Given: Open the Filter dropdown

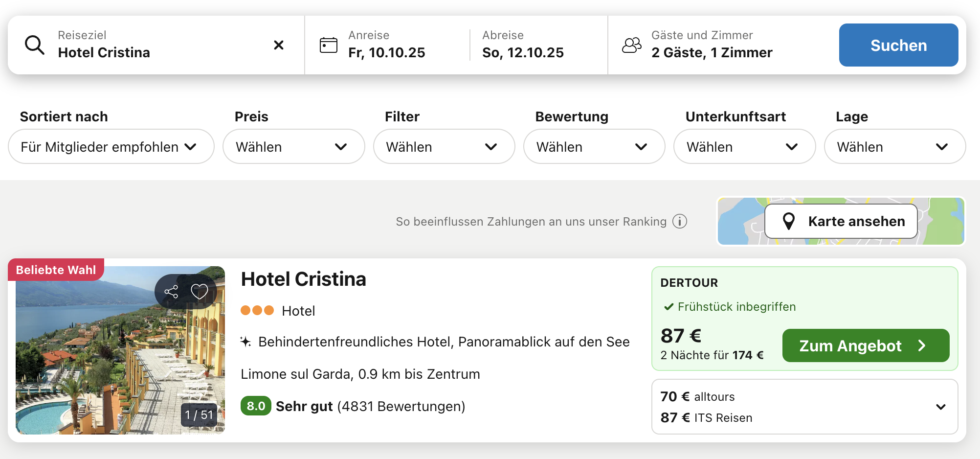Looking at the screenshot, I should point(444,146).
